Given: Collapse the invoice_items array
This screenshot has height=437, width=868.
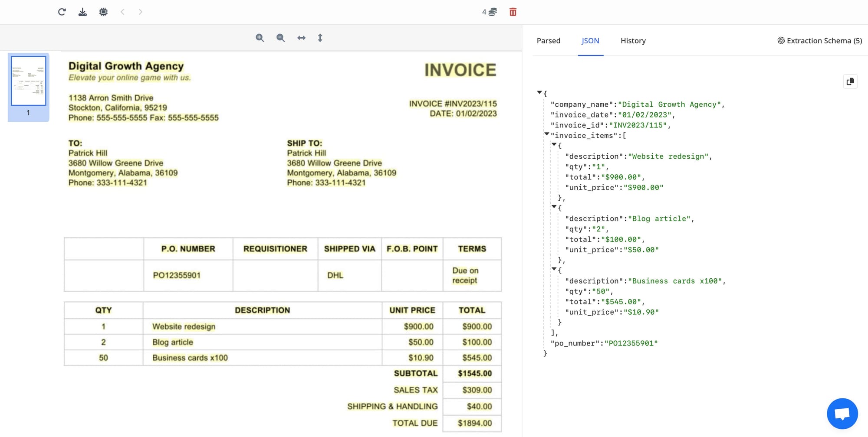Looking at the screenshot, I should click(547, 134).
